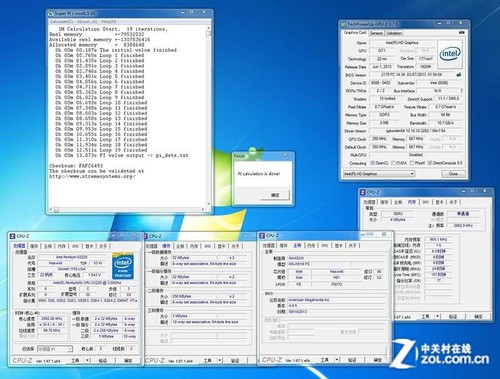500x379 pixels.
Task: Toggle the PhysX checkbox in GPU-Z
Action: pyautogui.click(x=412, y=163)
